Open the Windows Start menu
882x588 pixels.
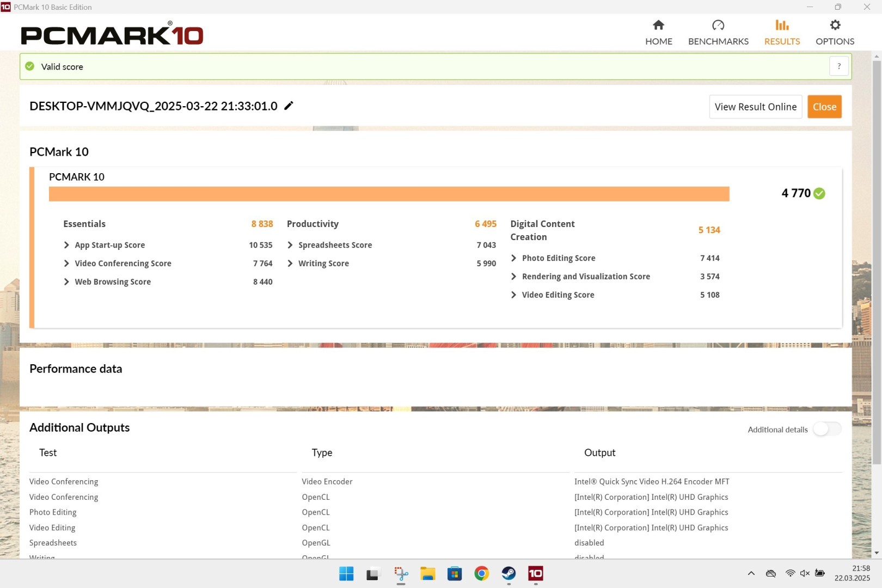coord(346,573)
